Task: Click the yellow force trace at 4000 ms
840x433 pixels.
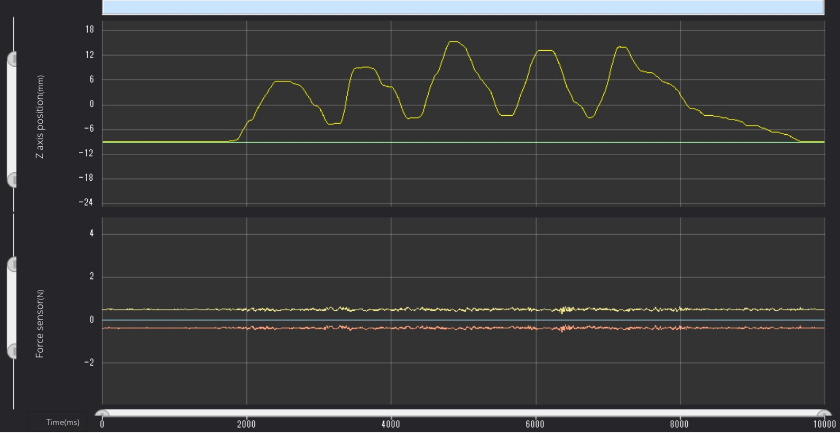Action: pyautogui.click(x=391, y=310)
